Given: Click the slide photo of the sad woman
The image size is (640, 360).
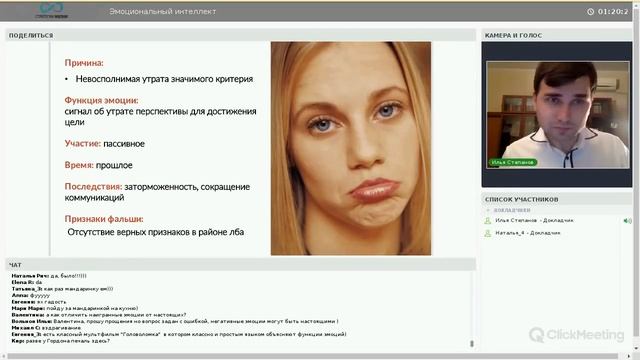Looking at the screenshot, I should coord(351,149).
